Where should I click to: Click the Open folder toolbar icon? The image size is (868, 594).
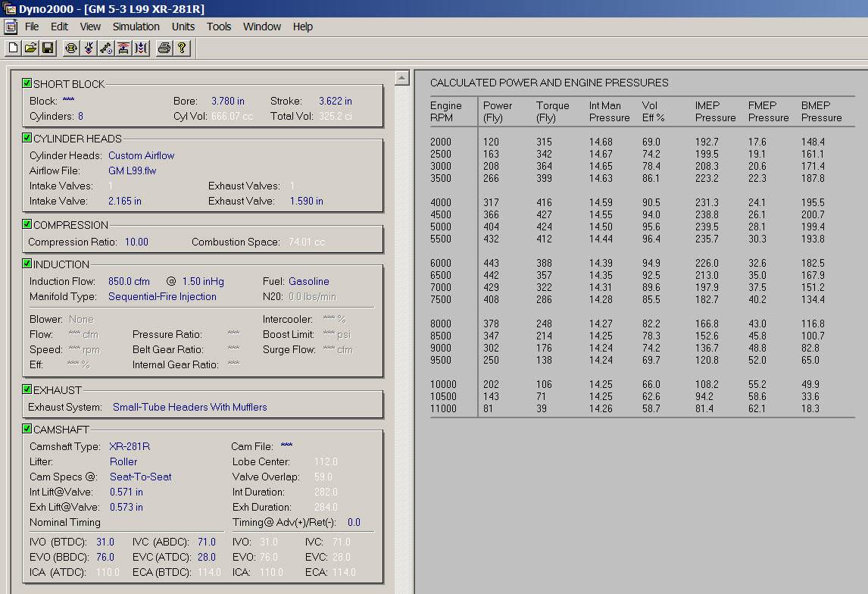click(x=30, y=48)
